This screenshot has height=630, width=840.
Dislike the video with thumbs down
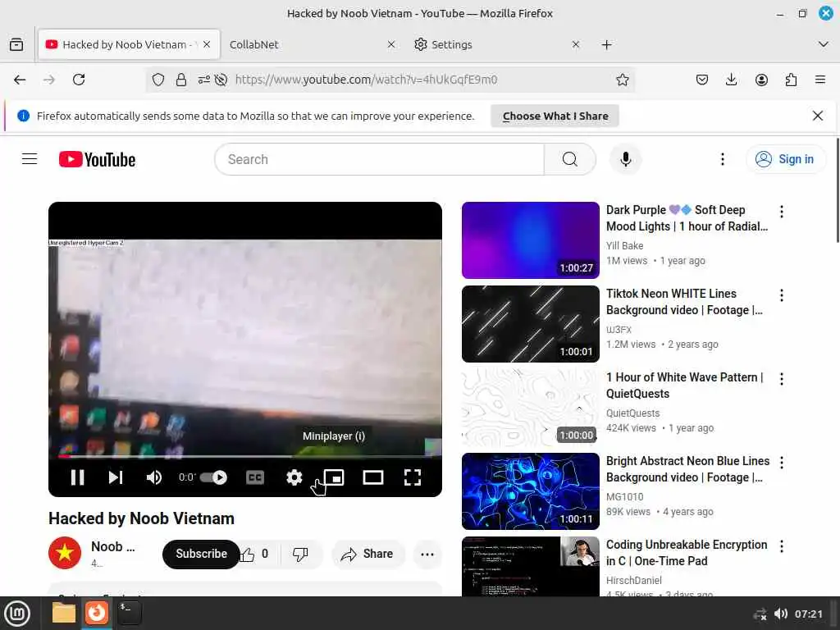pyautogui.click(x=300, y=554)
